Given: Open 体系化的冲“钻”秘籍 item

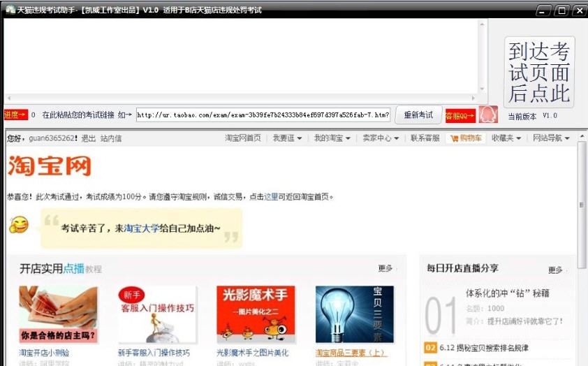Looking at the screenshot, I should 508,293.
